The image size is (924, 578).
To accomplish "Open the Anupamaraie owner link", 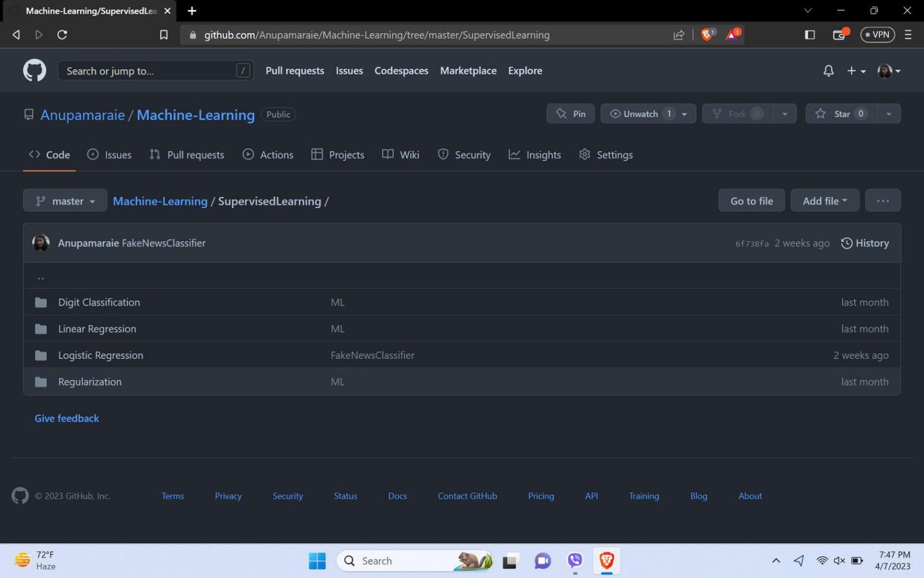I will coord(83,115).
